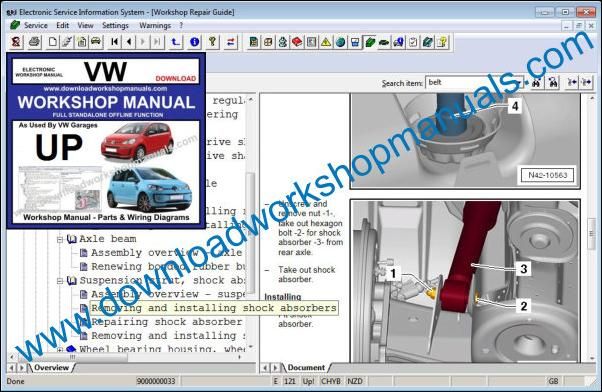Click the Search item field containing belt
The image size is (602, 392).
[474, 82]
